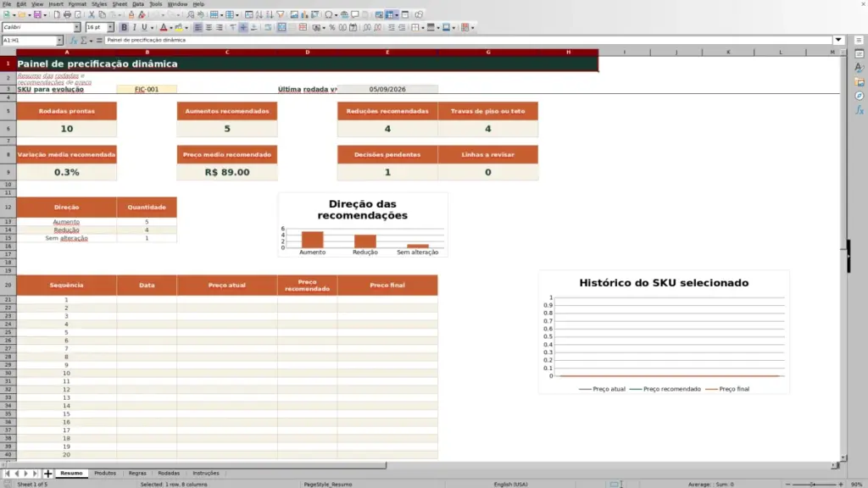Switch to the Rodadas sheet tab
The height and width of the screenshot is (488, 868).
point(169,473)
